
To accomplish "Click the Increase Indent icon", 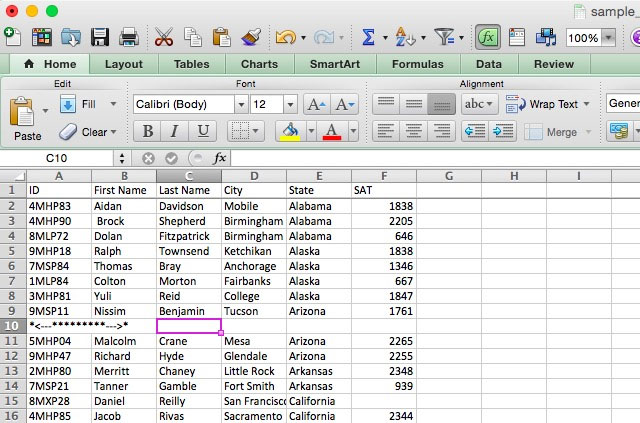I will click(503, 131).
